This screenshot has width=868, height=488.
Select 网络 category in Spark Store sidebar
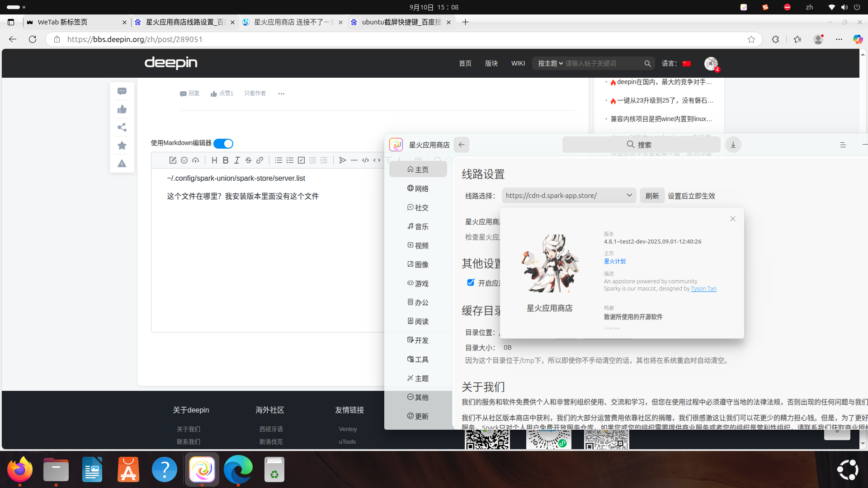click(418, 188)
